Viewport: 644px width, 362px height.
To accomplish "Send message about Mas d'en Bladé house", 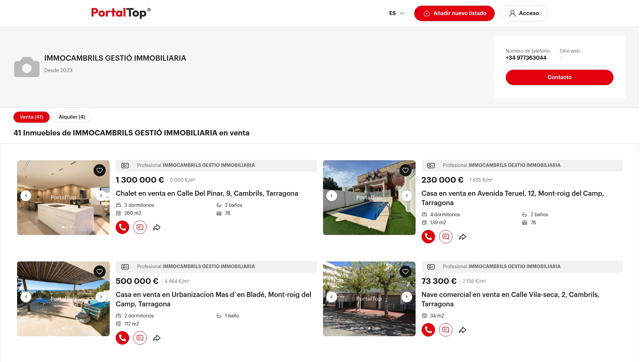I will [140, 338].
